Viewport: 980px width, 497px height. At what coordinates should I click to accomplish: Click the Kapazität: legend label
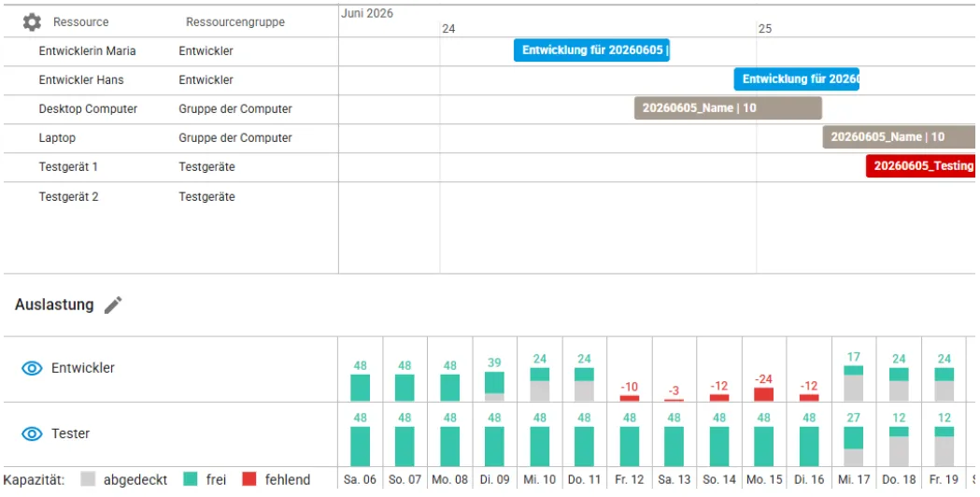click(x=35, y=479)
